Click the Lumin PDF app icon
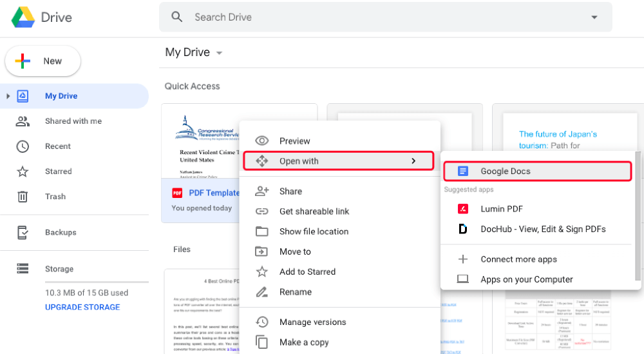644x354 pixels. (462, 209)
